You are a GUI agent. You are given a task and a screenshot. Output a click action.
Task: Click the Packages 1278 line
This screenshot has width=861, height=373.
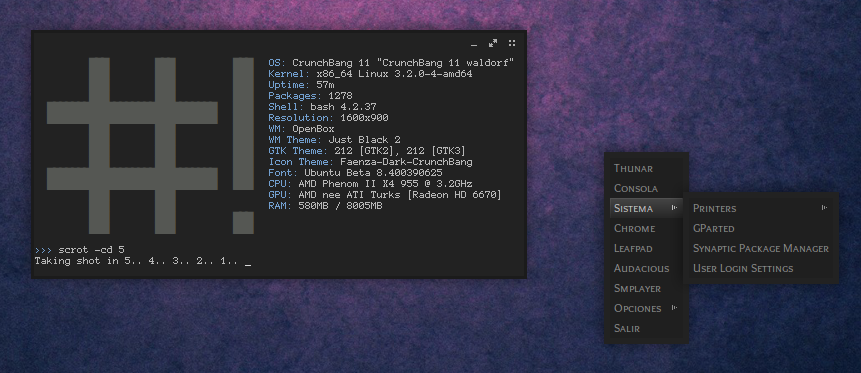tap(310, 96)
